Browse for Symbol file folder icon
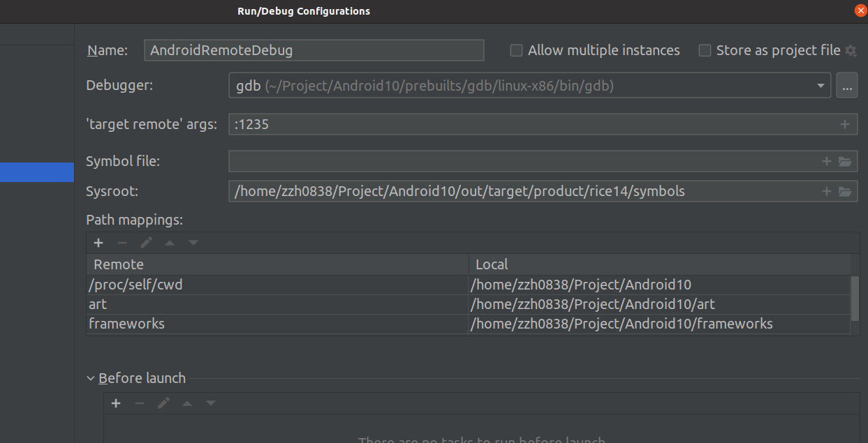The height and width of the screenshot is (443, 868). (x=845, y=161)
